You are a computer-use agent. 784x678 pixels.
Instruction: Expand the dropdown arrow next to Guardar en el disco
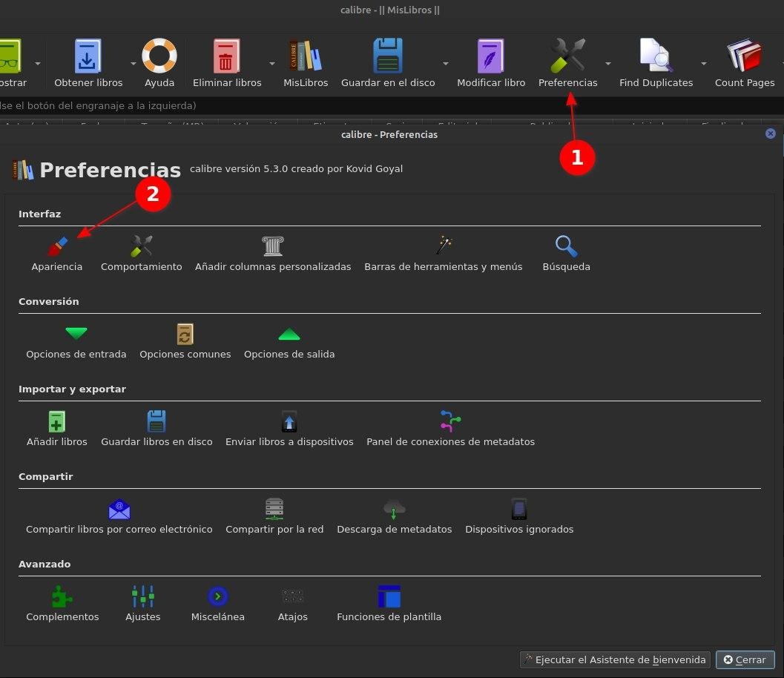446,64
